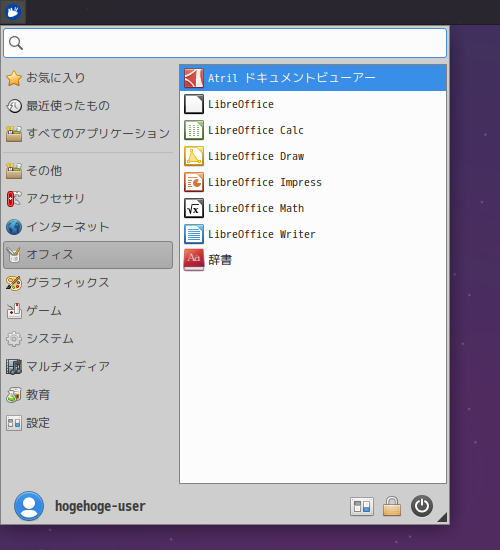Image resolution: width=500 pixels, height=550 pixels.
Task: Open the settings manager icon beside the lock
Action: pos(362,507)
